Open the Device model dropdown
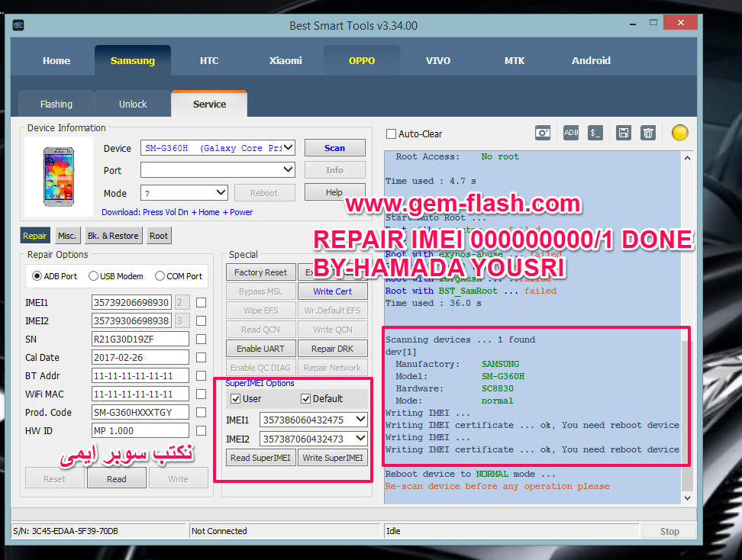The width and height of the screenshot is (742, 560). tap(288, 148)
